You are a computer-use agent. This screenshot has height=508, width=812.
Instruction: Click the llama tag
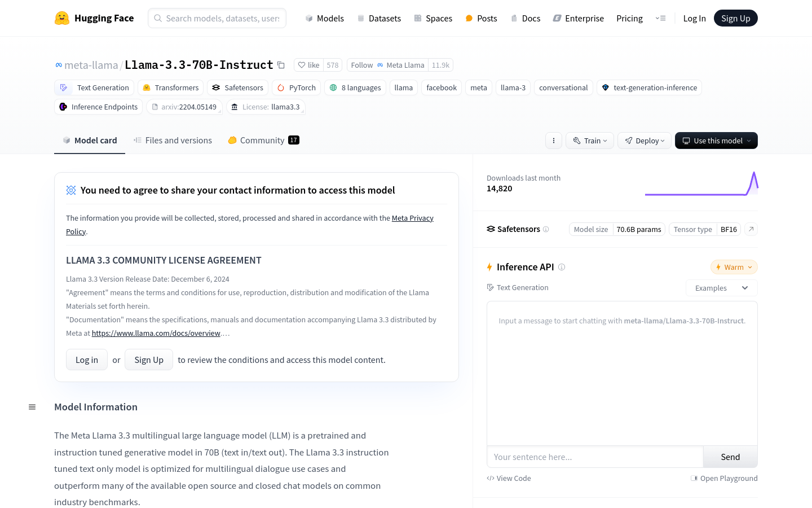(404, 87)
